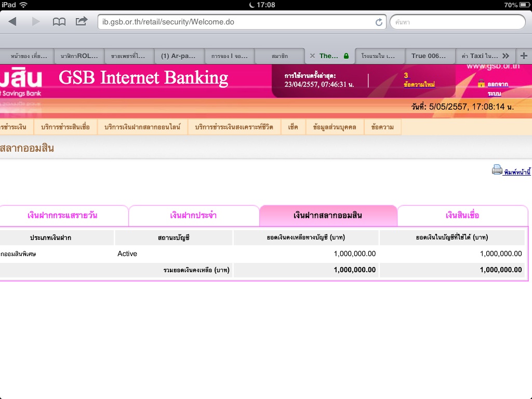The image size is (532, 399).
Task: Tap the 17:08 status bar clock
Action: 265,5
